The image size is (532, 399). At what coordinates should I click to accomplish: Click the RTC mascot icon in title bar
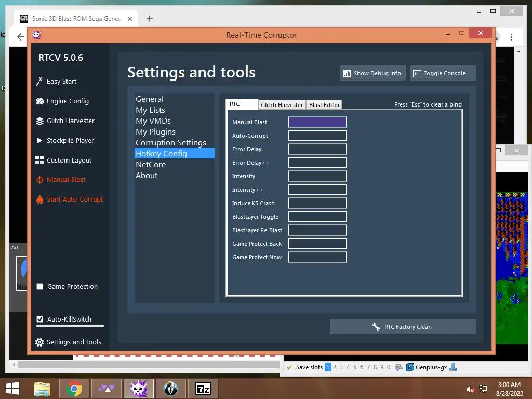coord(36,35)
